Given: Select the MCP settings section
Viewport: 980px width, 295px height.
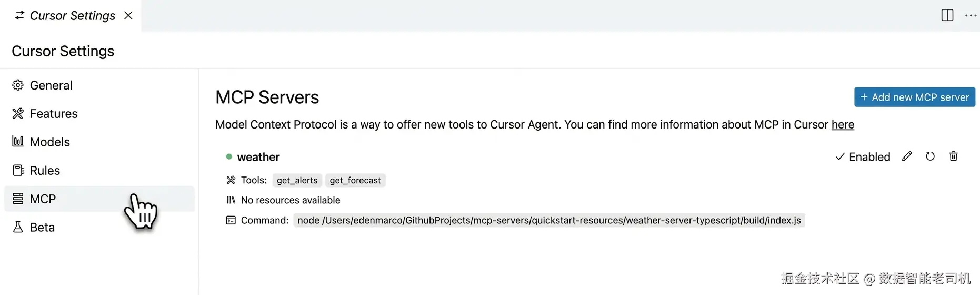Looking at the screenshot, I should point(43,199).
